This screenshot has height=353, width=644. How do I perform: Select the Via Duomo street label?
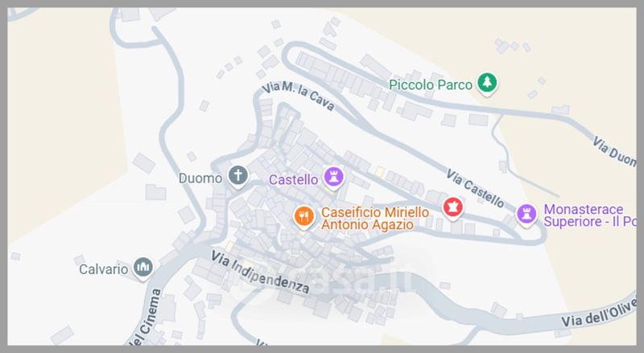tap(614, 152)
